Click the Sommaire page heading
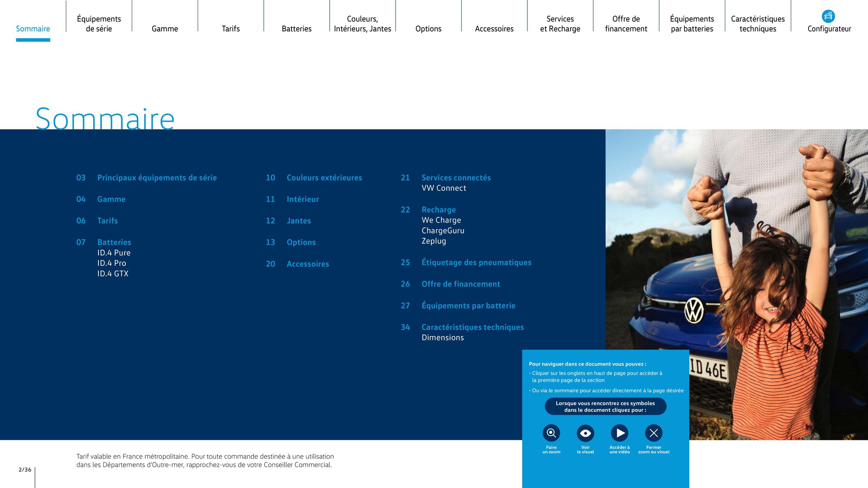This screenshot has width=868, height=488. pyautogui.click(x=105, y=118)
